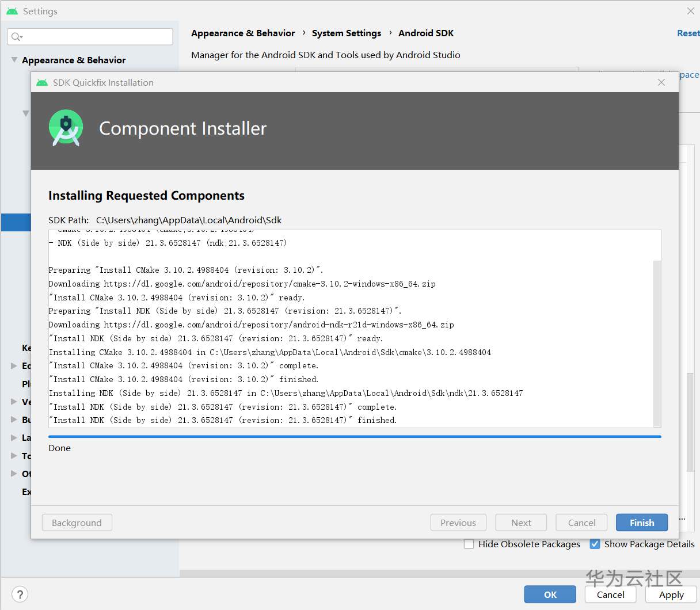Screen dimensions: 700x610
Task: Click the android-ndk download URL log line
Action: click(x=251, y=325)
